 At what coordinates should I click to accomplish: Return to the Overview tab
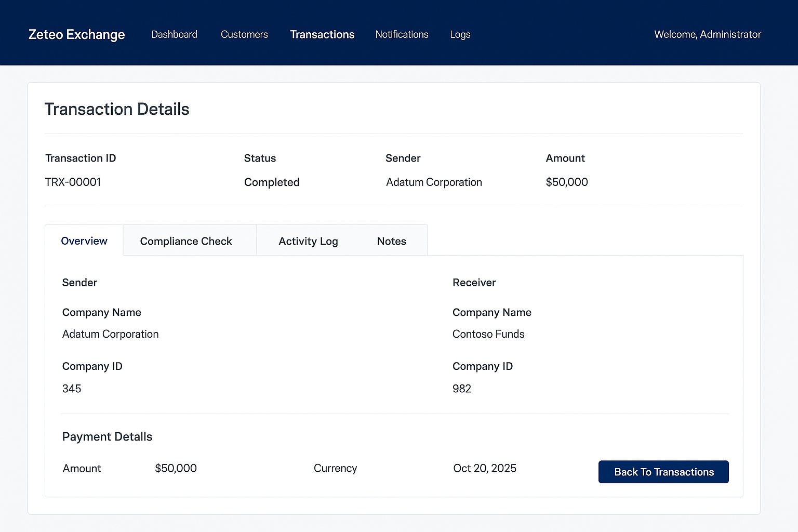(x=84, y=241)
